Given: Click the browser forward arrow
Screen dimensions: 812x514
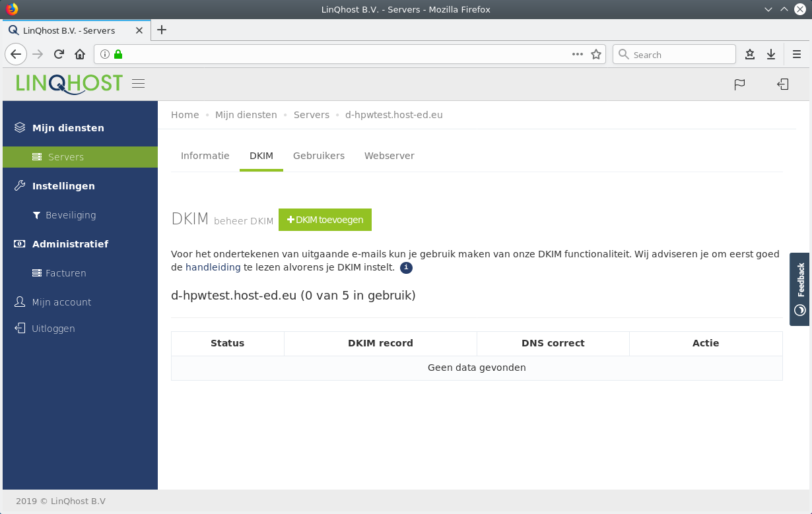Looking at the screenshot, I should 38,55.
